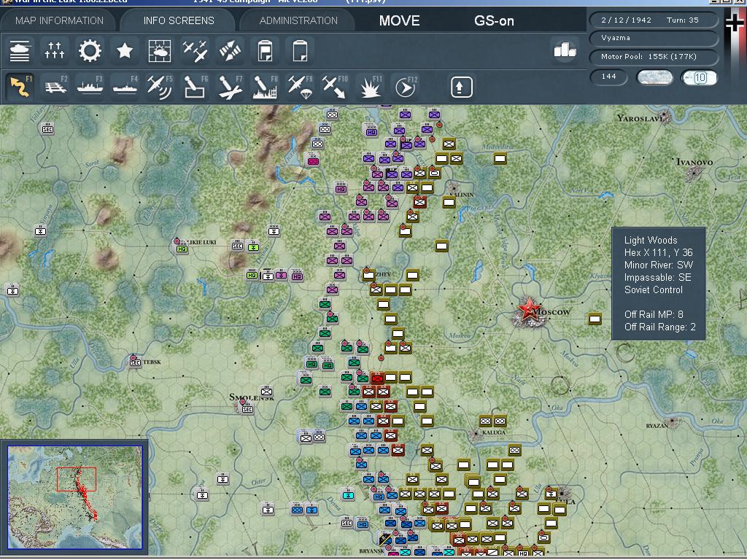Screen dimensions: 747x560
Task: Click the Kaluga city label
Action: pos(494,432)
